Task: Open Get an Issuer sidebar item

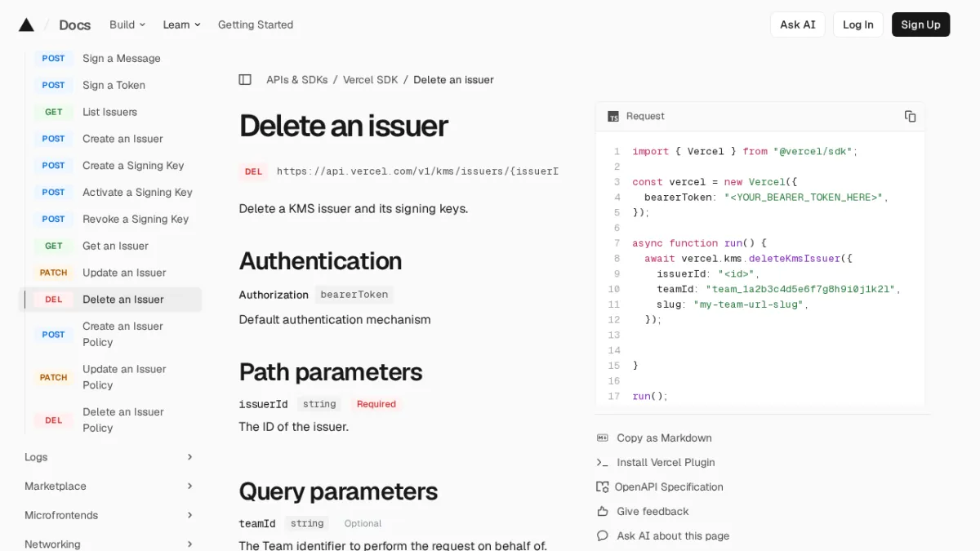Action: pyautogui.click(x=118, y=246)
